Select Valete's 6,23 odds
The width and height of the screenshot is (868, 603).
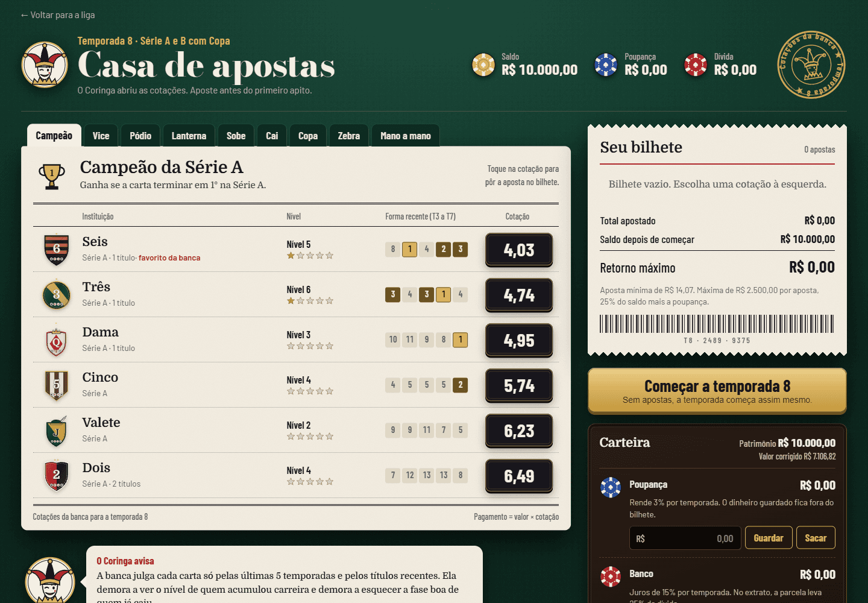(519, 431)
